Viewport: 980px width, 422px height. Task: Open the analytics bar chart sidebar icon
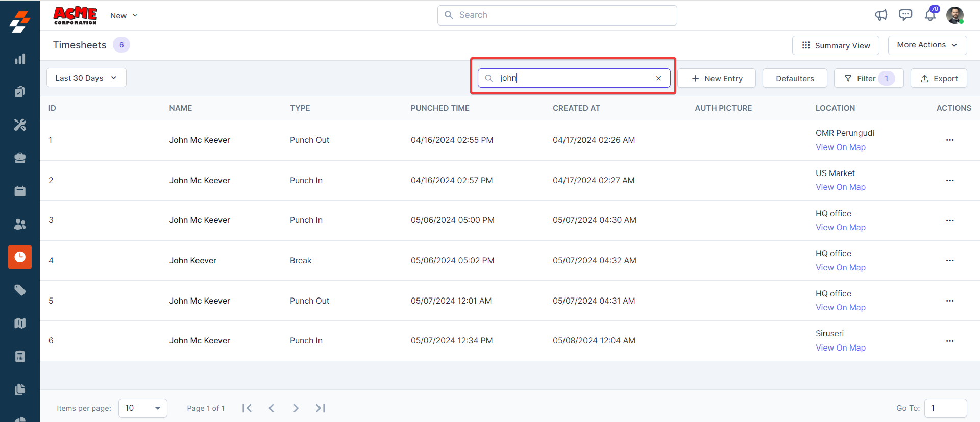[20, 59]
